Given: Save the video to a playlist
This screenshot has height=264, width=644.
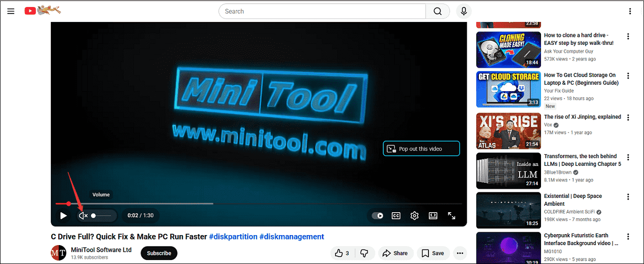Looking at the screenshot, I should click(x=433, y=253).
